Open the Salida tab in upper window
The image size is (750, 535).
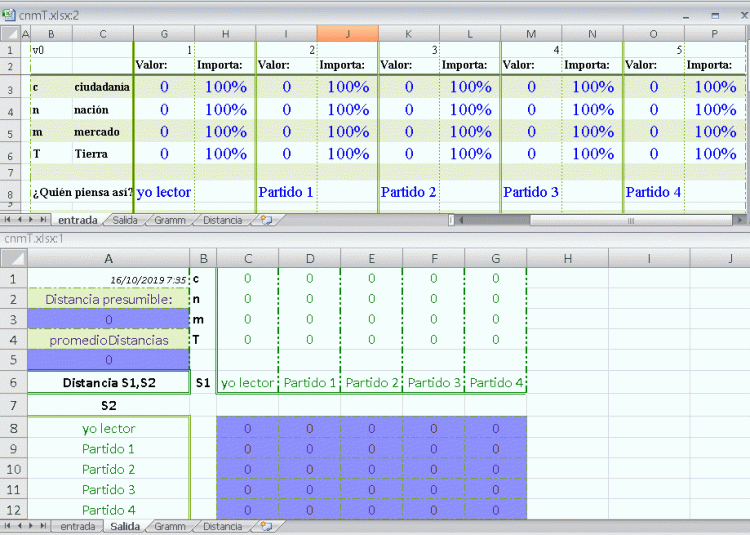(125, 220)
